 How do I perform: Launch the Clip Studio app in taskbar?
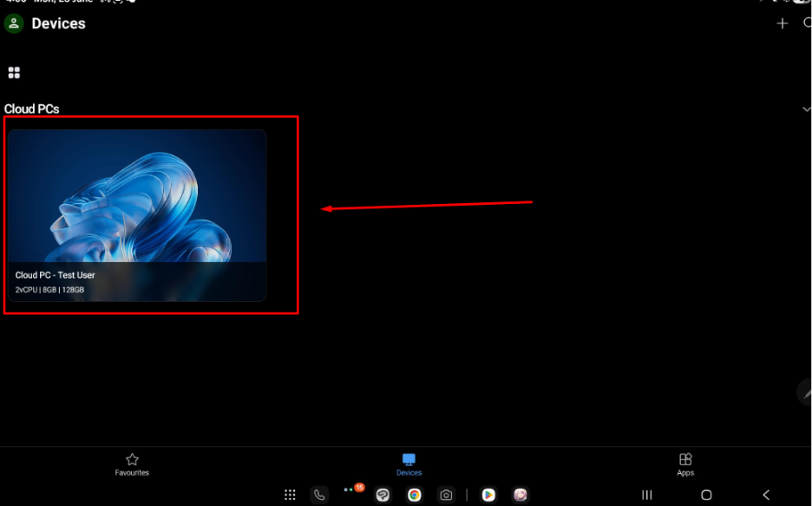(x=383, y=495)
